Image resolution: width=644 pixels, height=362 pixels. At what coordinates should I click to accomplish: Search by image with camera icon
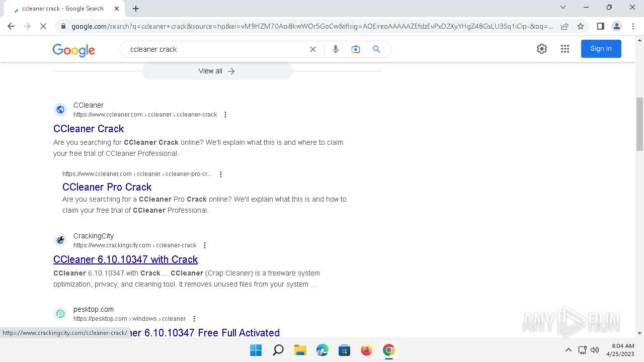(x=356, y=49)
